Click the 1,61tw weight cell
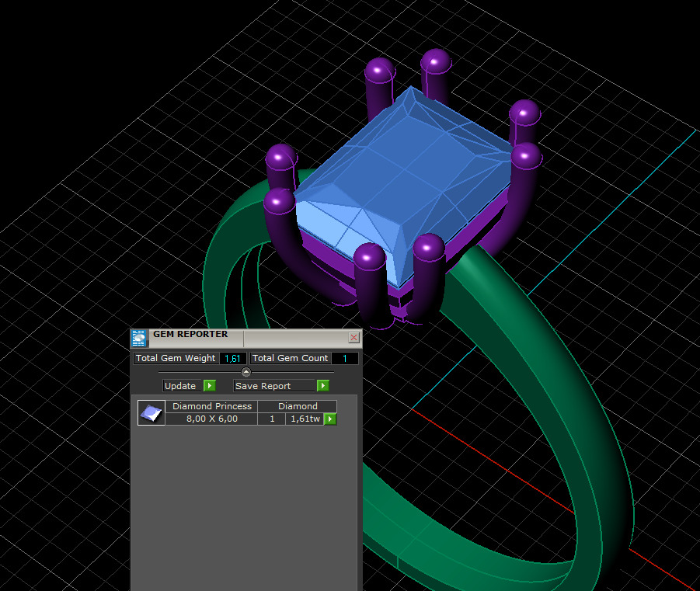The height and width of the screenshot is (591, 700). pos(305,419)
